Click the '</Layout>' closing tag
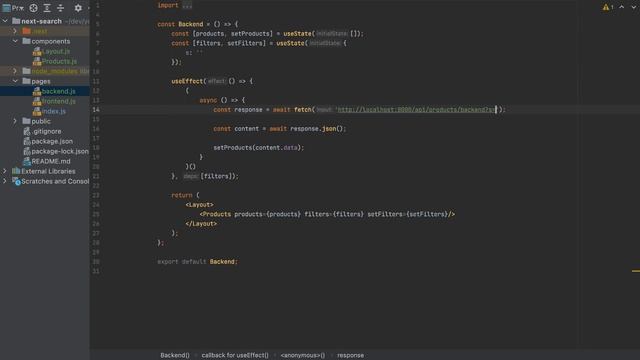Screen dimensions: 640x360 (x=201, y=224)
